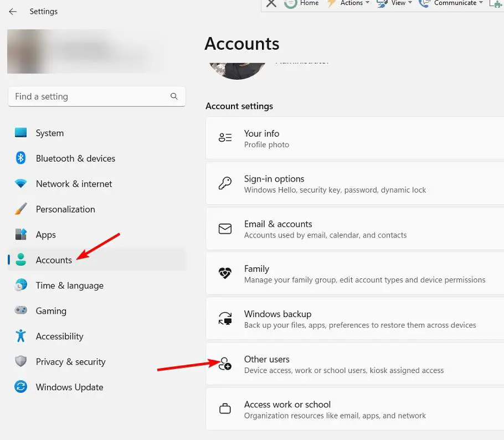This screenshot has width=504, height=440.
Task: Click the Family heart icon
Action: (x=225, y=273)
